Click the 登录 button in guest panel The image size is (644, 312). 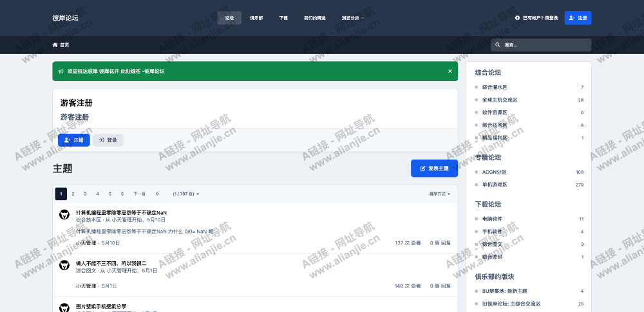pyautogui.click(x=108, y=140)
